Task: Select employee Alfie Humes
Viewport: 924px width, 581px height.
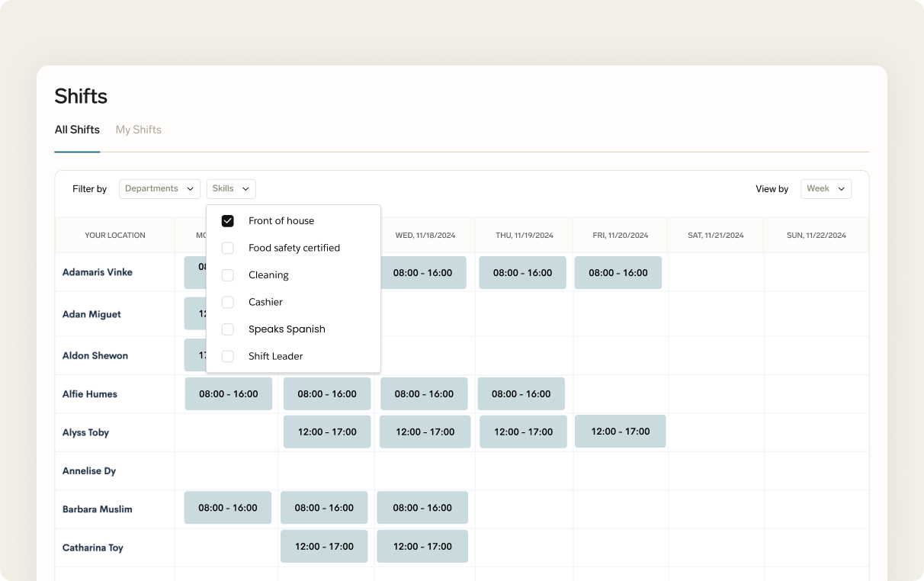Action: tap(90, 394)
